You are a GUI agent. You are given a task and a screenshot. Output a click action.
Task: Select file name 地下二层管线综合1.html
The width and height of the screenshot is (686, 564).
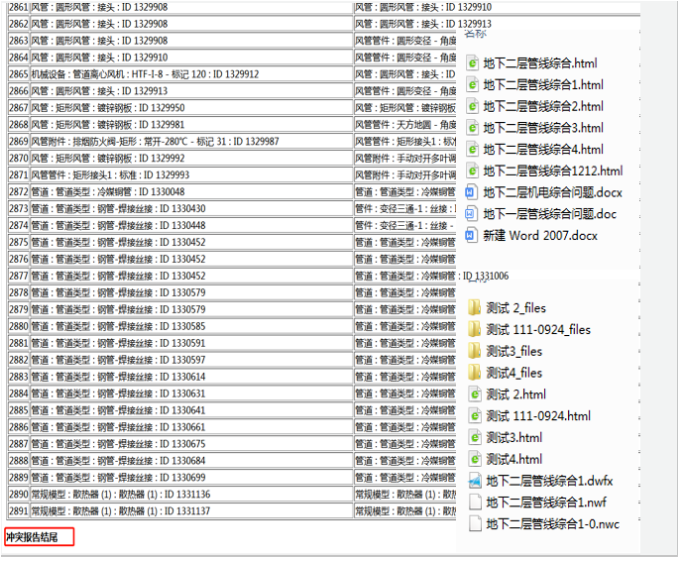pyautogui.click(x=543, y=85)
